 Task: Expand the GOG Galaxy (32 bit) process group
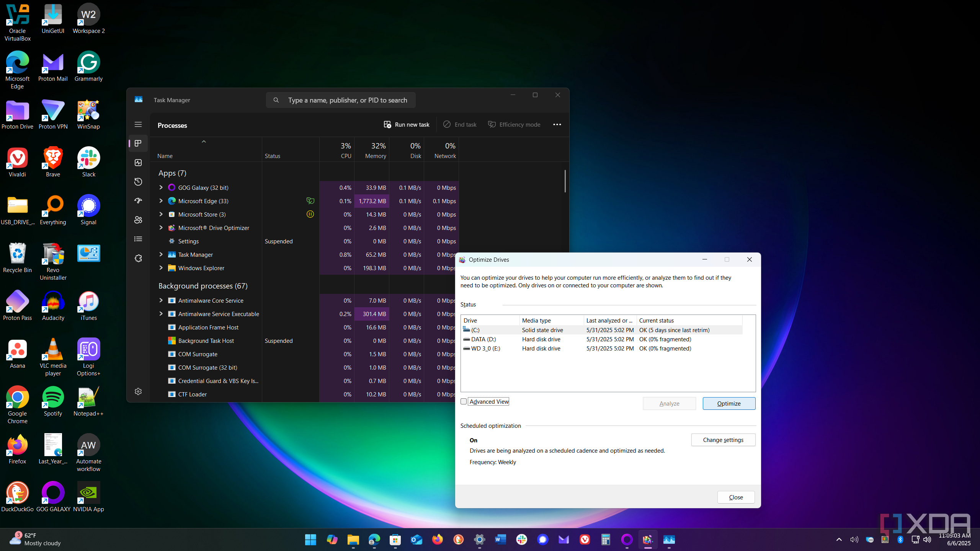161,187
